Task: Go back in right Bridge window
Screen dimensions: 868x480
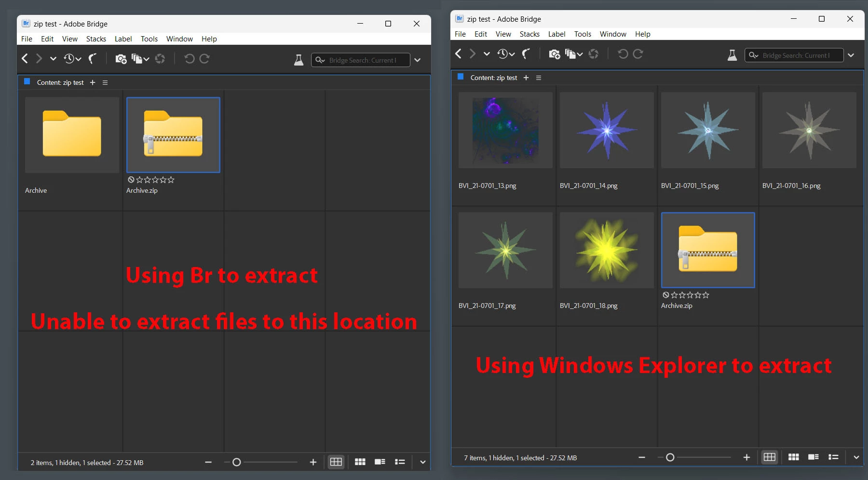Action: tap(459, 54)
